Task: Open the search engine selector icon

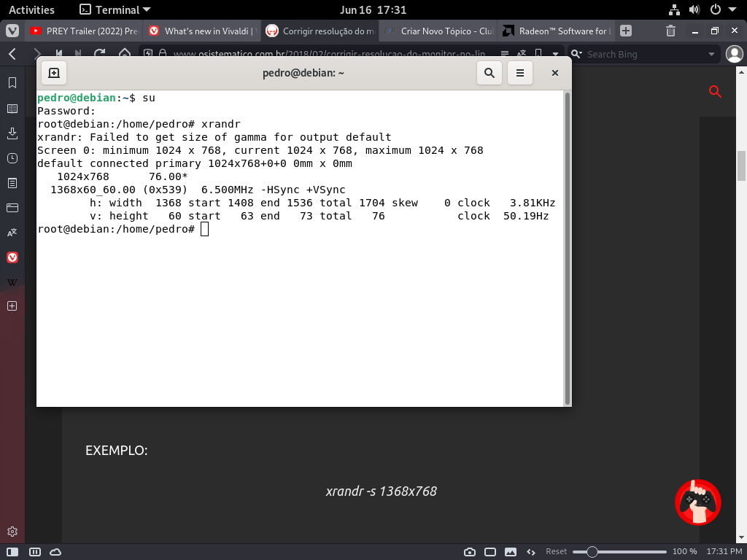Action: point(576,54)
